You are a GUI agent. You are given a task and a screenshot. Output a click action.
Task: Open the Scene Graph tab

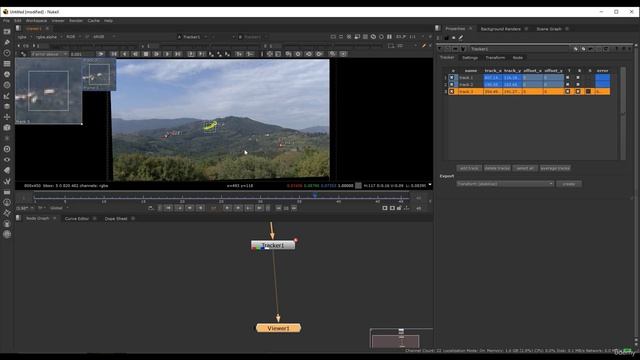pos(549,29)
